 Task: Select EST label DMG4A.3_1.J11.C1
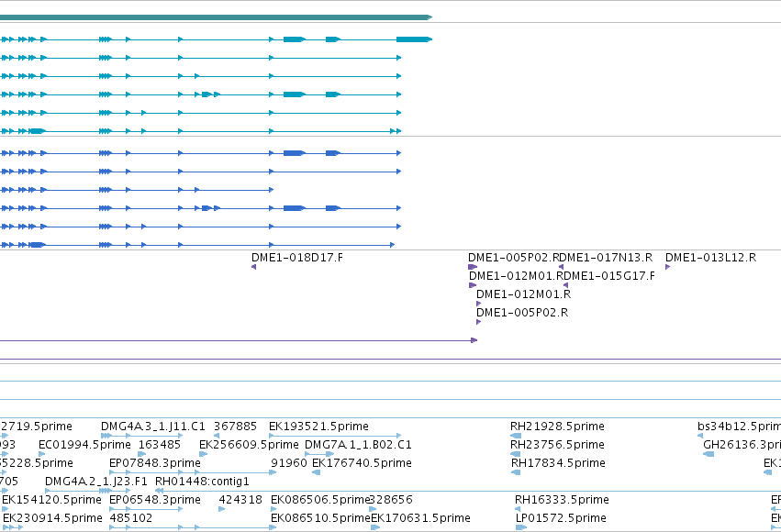153,426
